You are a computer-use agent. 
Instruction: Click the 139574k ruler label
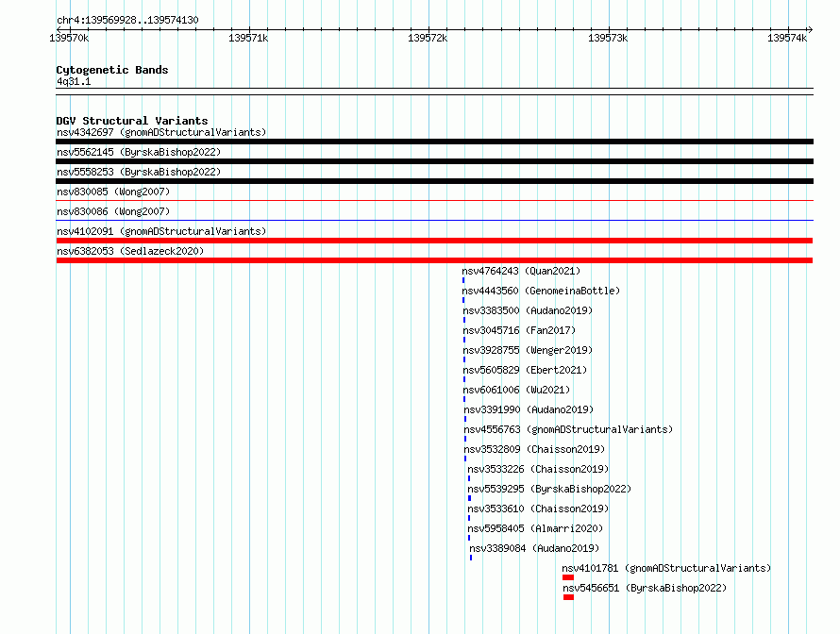[x=787, y=38]
